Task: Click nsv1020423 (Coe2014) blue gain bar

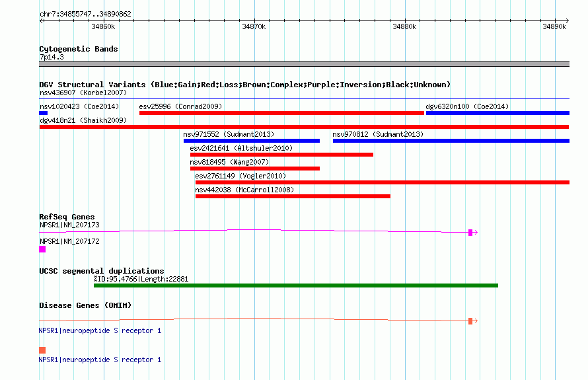Action: click(x=44, y=113)
